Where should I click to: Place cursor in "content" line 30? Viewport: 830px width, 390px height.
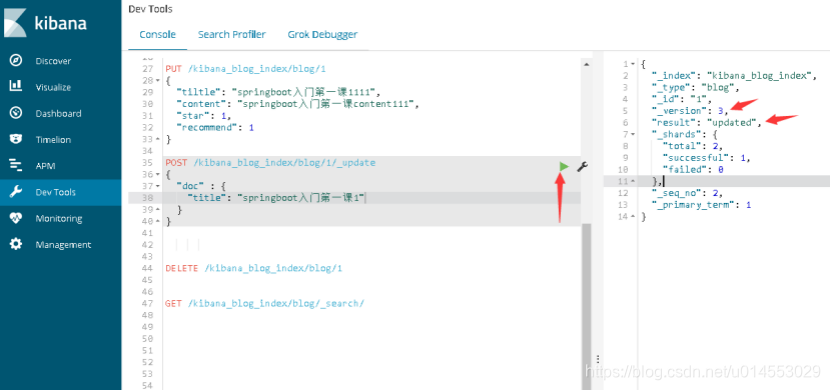pyautogui.click(x=298, y=104)
